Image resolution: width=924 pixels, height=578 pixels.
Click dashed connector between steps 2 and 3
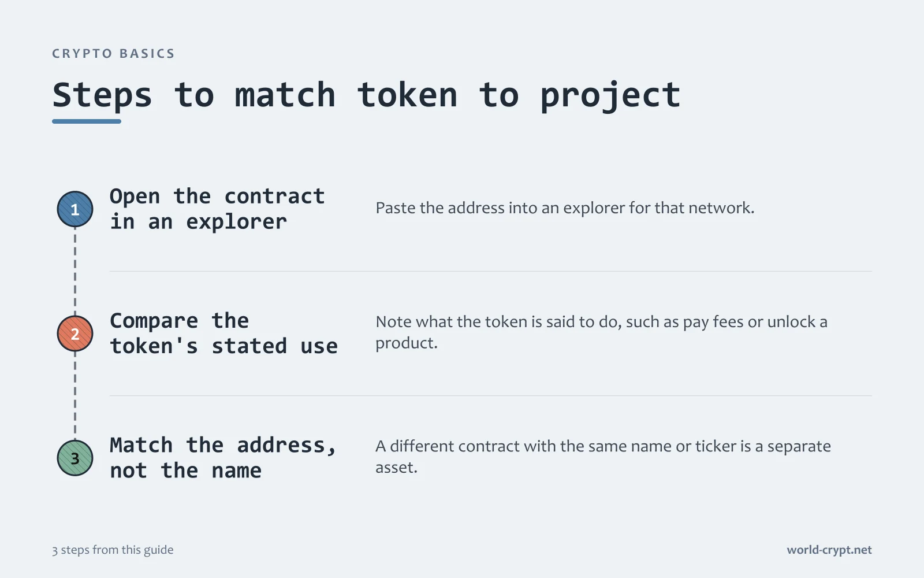(x=75, y=396)
